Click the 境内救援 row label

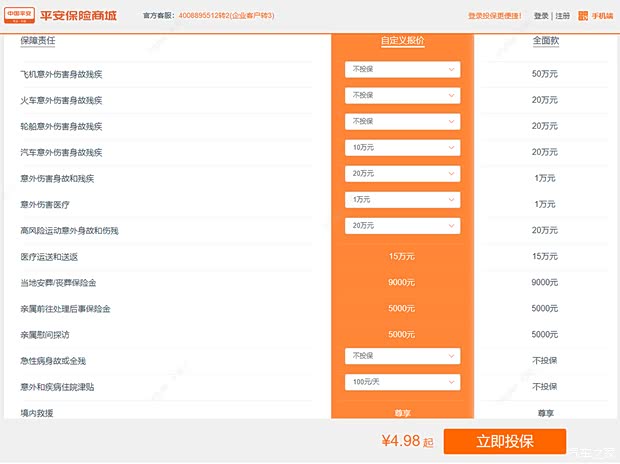[x=37, y=413]
